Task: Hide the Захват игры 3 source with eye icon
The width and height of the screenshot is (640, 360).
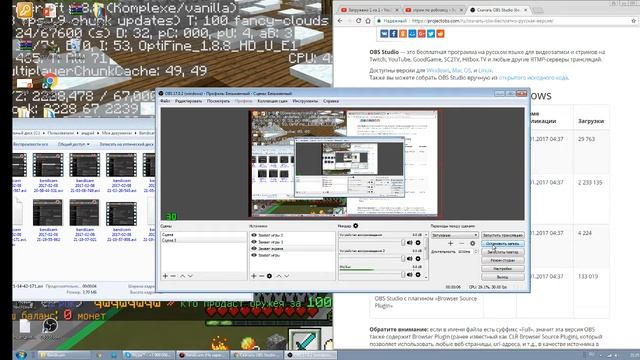Action: click(x=254, y=242)
